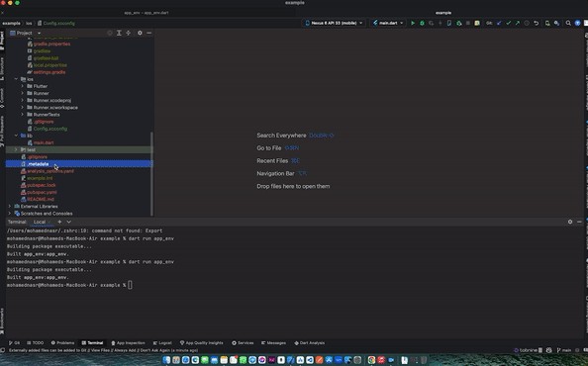Open terminal session options chevron

pyautogui.click(x=68, y=222)
